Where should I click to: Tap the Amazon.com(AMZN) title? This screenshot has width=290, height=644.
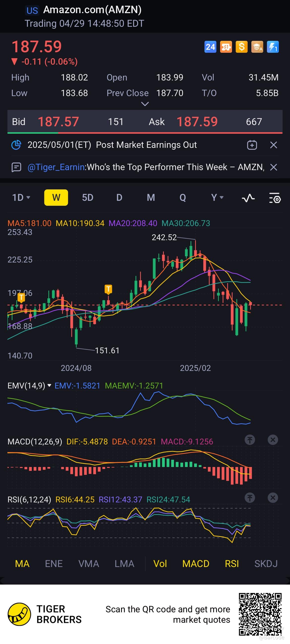point(92,10)
